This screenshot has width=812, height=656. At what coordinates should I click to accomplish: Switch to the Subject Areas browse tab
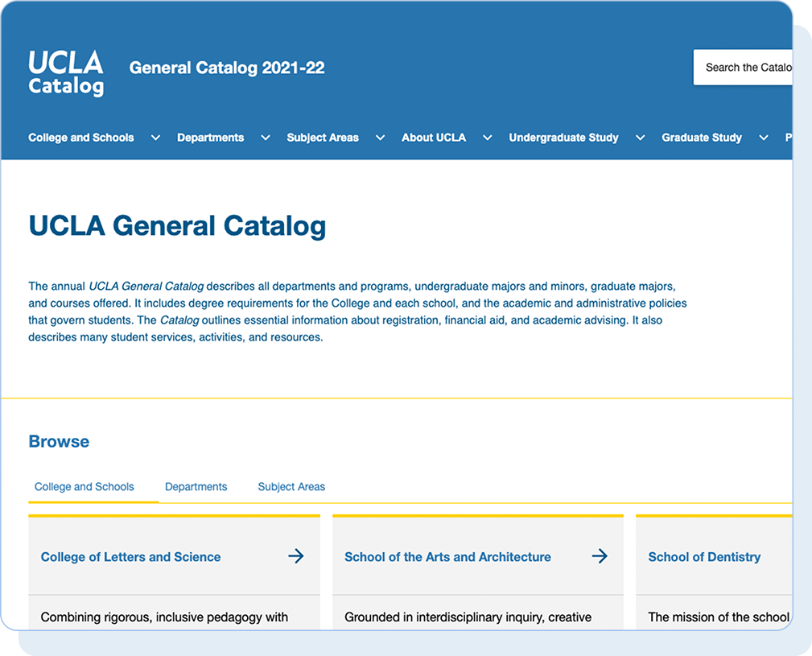click(291, 487)
